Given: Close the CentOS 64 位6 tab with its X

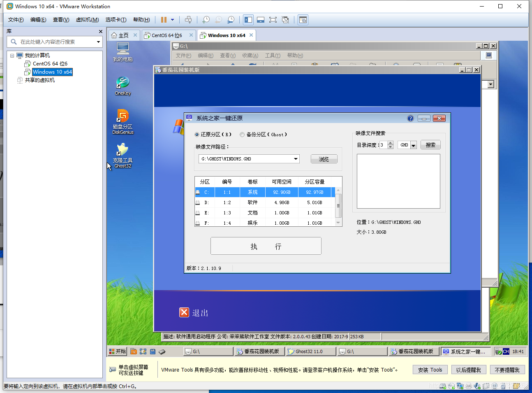Looking at the screenshot, I should click(191, 35).
